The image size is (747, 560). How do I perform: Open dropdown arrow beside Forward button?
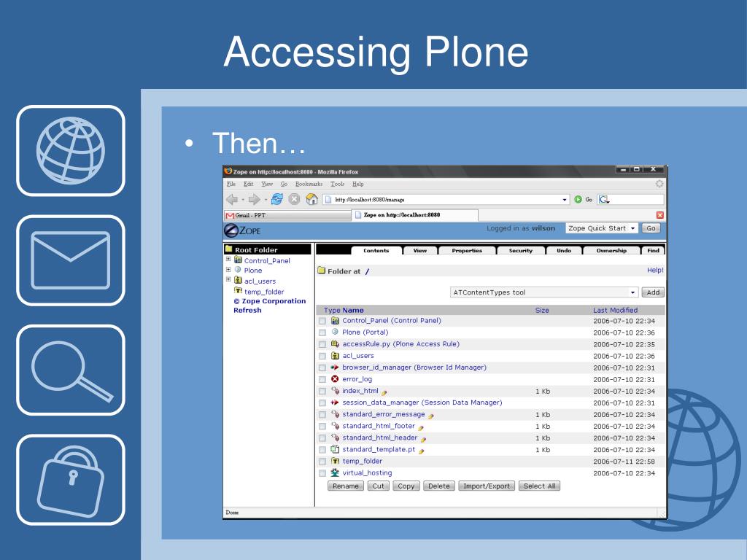click(x=266, y=200)
